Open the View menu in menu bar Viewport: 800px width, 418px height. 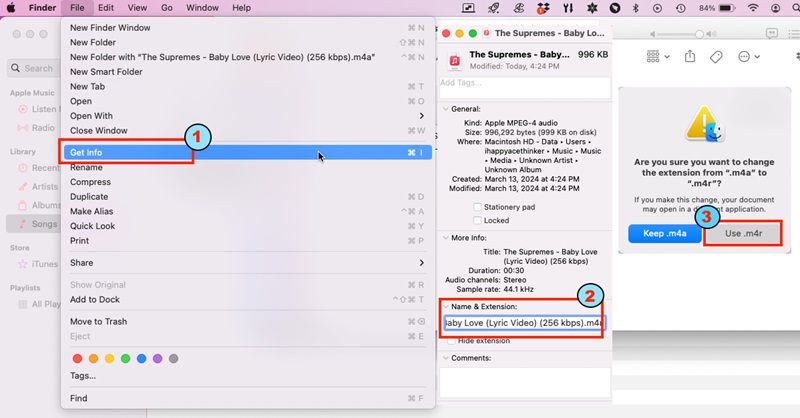(x=137, y=8)
